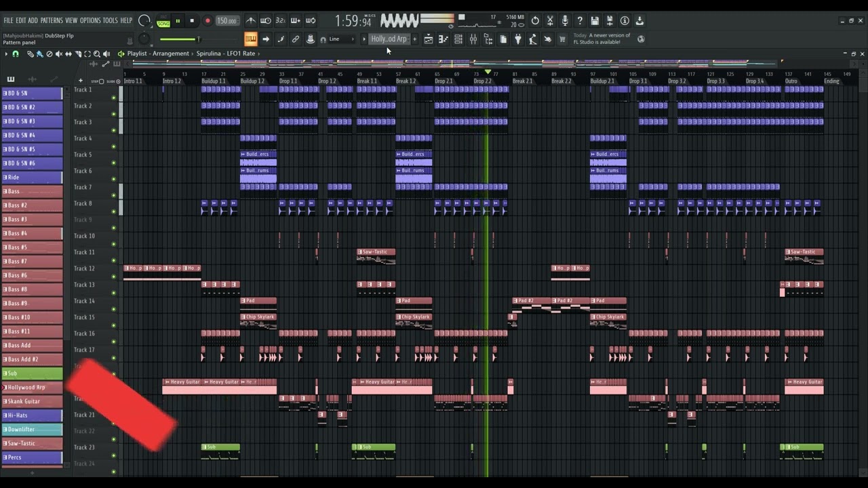Screen dimensions: 868x488
Task: Adjust the main pitch knob
Action: click(x=144, y=39)
